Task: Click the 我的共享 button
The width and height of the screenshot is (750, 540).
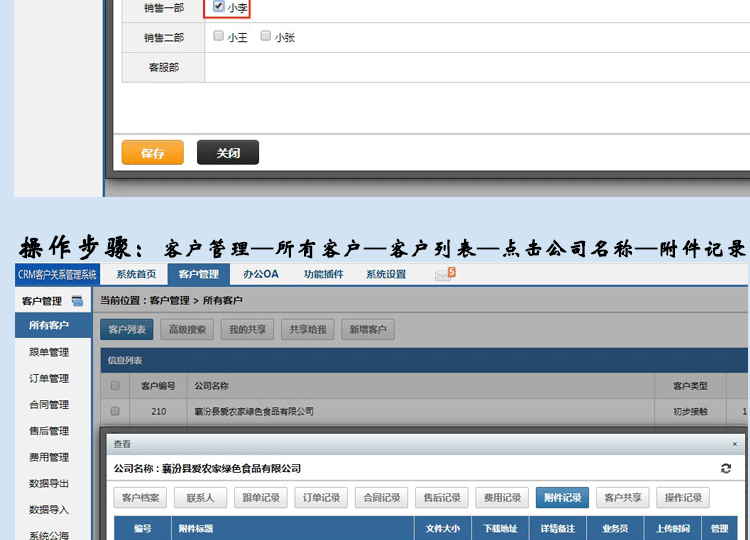Action: (247, 330)
